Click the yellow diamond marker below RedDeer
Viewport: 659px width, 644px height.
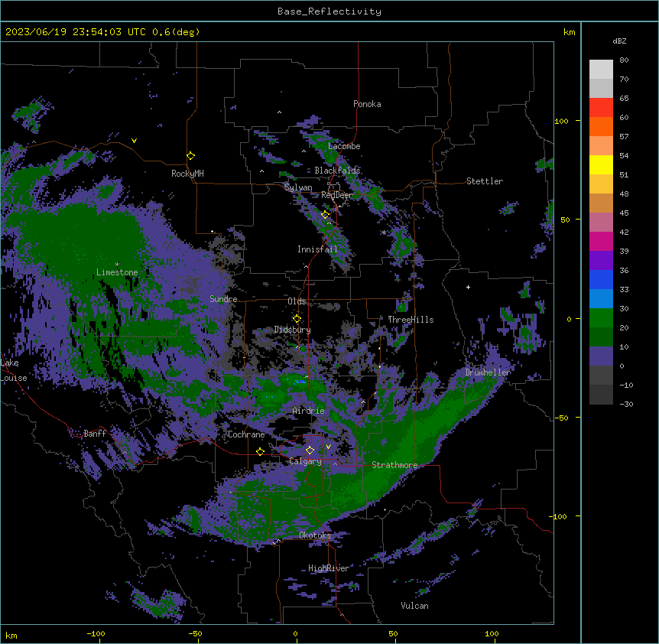click(x=326, y=215)
